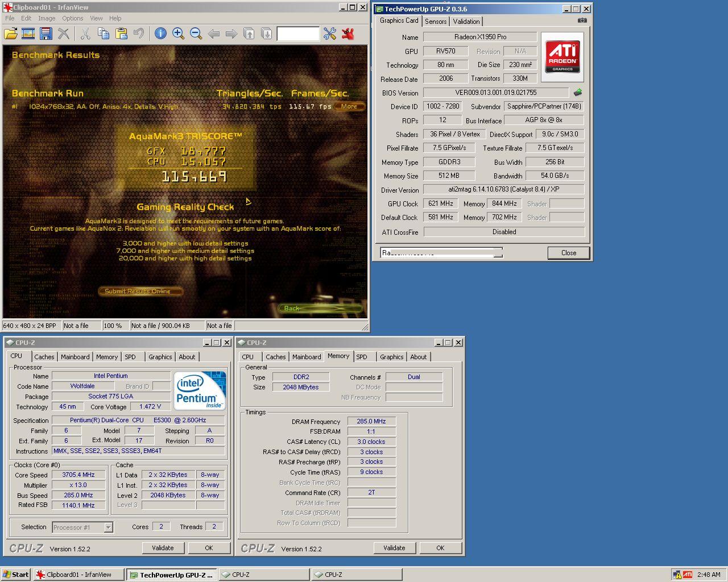
Task: Click the More button beside the benchmark fps result
Action: [349, 106]
